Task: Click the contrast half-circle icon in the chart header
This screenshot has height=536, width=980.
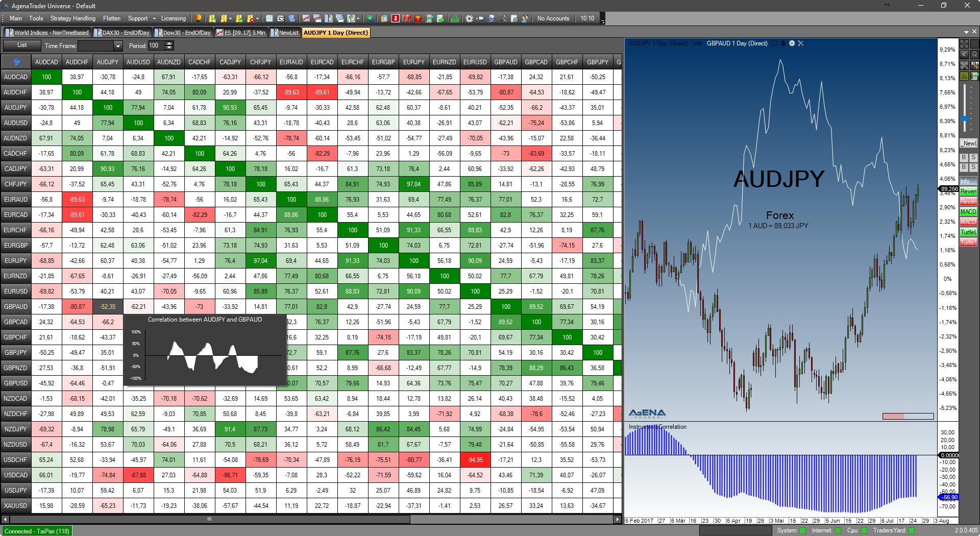Action: (x=783, y=43)
